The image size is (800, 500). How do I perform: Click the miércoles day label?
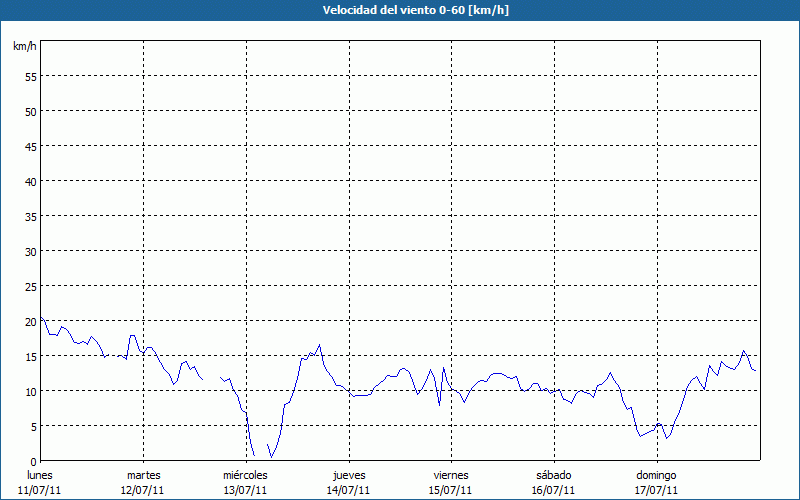[x=245, y=475]
